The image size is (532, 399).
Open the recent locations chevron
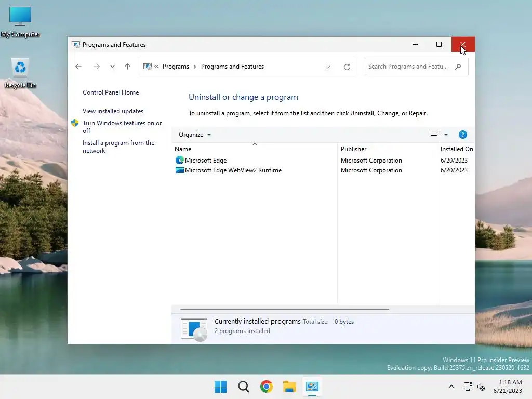tap(112, 66)
